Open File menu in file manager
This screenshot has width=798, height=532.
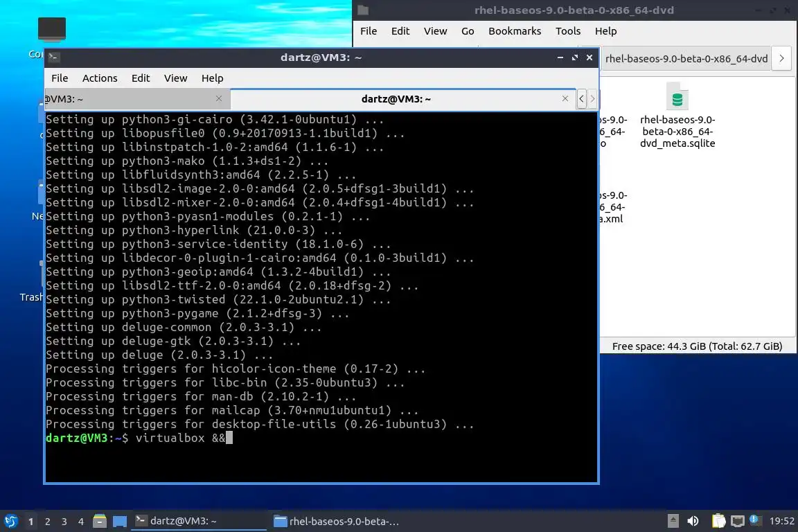pos(369,31)
